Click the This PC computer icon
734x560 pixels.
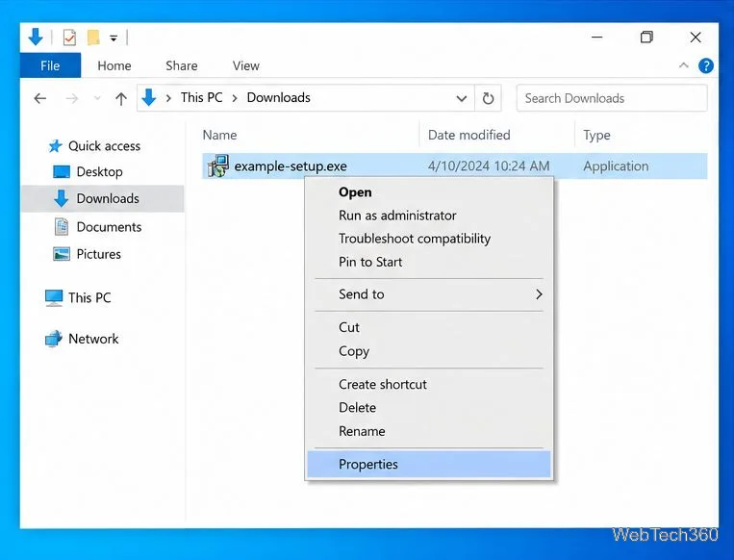[54, 297]
